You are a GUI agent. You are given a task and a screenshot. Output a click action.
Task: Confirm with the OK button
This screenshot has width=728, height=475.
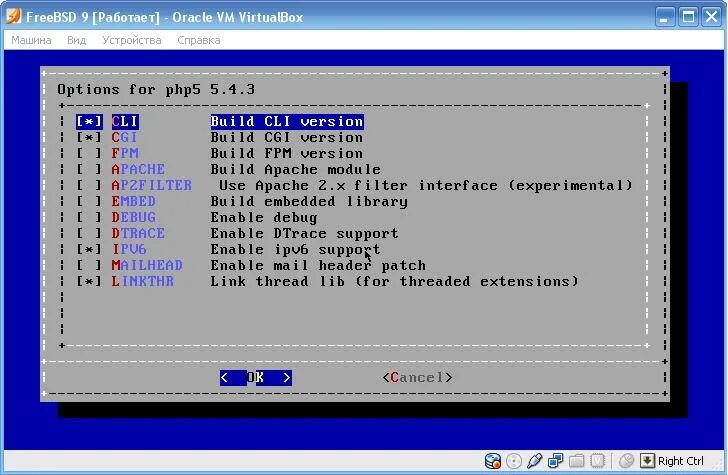click(256, 377)
